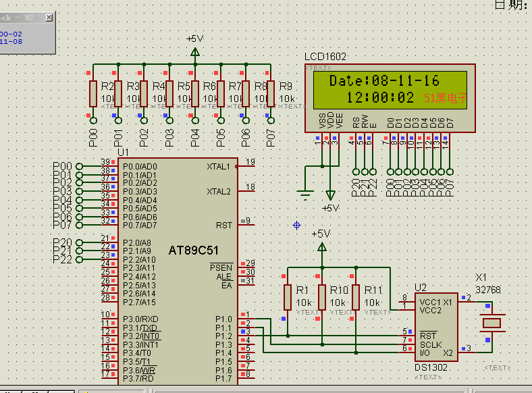Select resistor R2 in the pull-up array
This screenshot has height=393, width=532.
(93, 94)
